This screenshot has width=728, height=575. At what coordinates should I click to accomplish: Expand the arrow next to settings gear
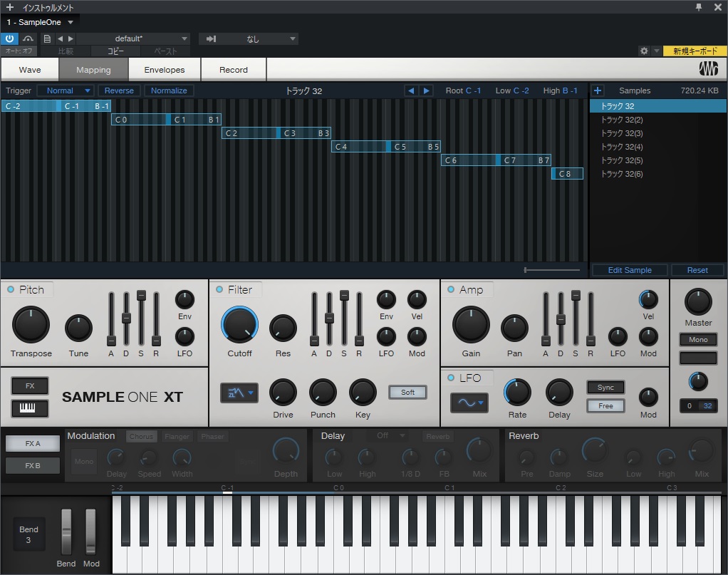[x=656, y=51]
